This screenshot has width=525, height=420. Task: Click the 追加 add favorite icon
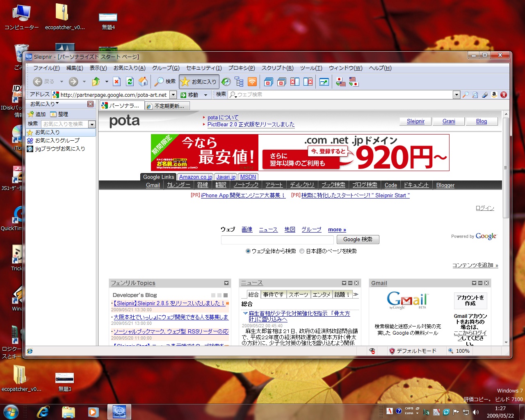coord(37,114)
